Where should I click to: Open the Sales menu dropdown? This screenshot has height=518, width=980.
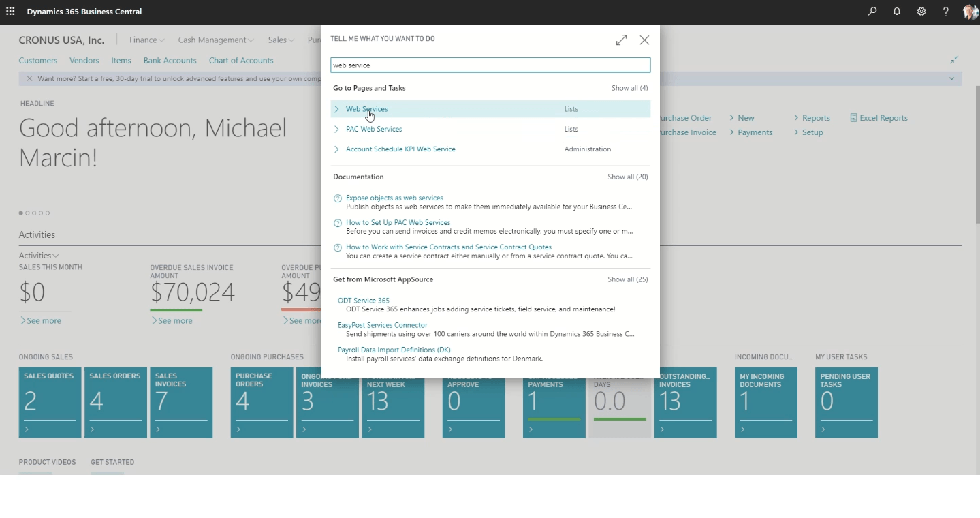pyautogui.click(x=281, y=40)
